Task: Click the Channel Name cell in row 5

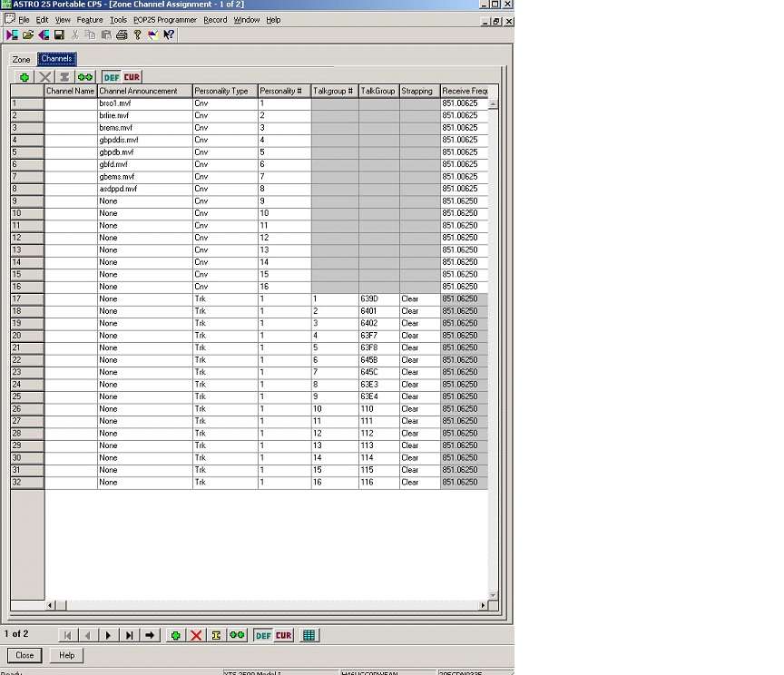Action: [71, 152]
